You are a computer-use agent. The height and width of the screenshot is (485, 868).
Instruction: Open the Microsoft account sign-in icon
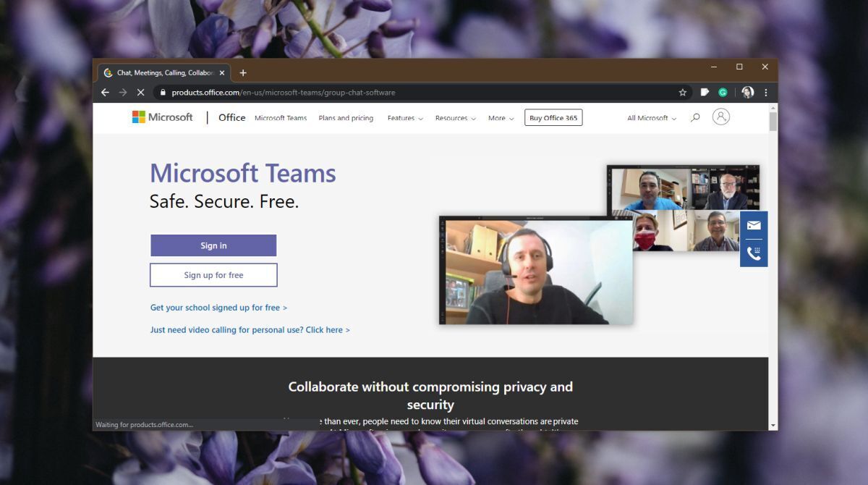[x=720, y=117]
